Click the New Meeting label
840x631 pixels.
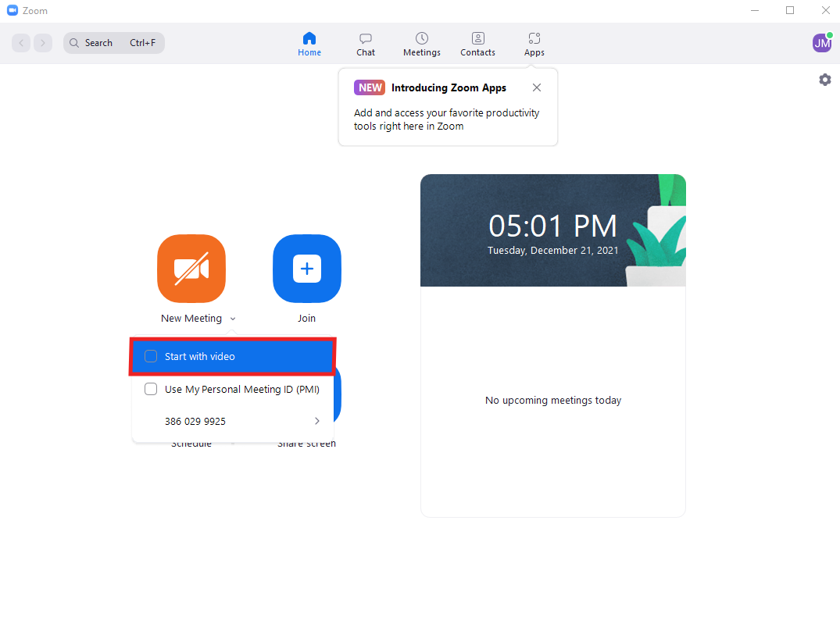coord(191,319)
